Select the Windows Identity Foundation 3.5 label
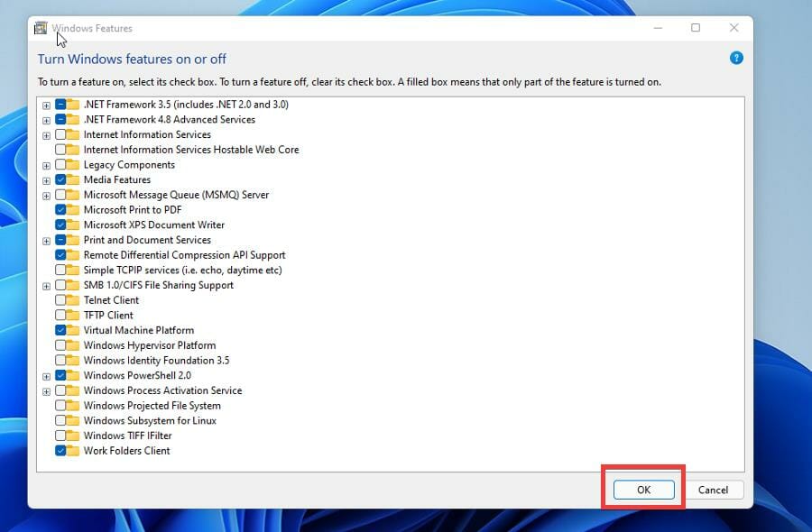 [x=156, y=360]
